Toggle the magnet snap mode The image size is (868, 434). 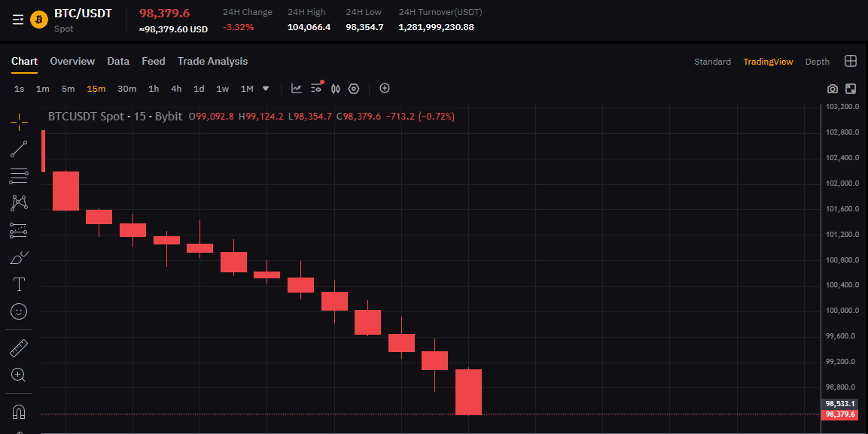[x=19, y=412]
